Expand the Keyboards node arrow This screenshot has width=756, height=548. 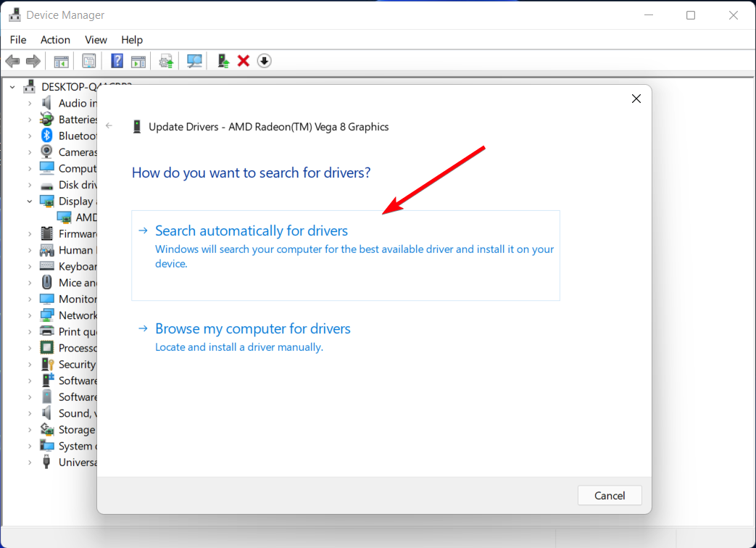pos(30,267)
